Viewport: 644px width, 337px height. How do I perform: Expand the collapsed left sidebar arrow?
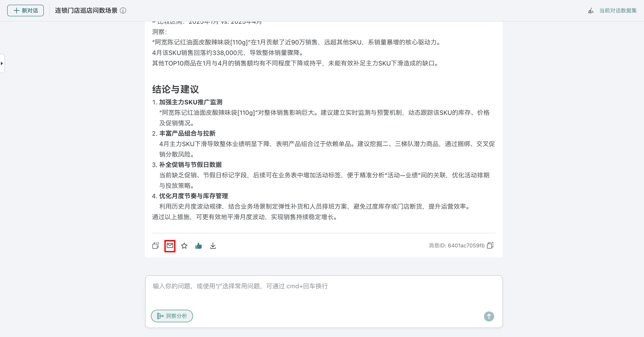[x=2, y=63]
